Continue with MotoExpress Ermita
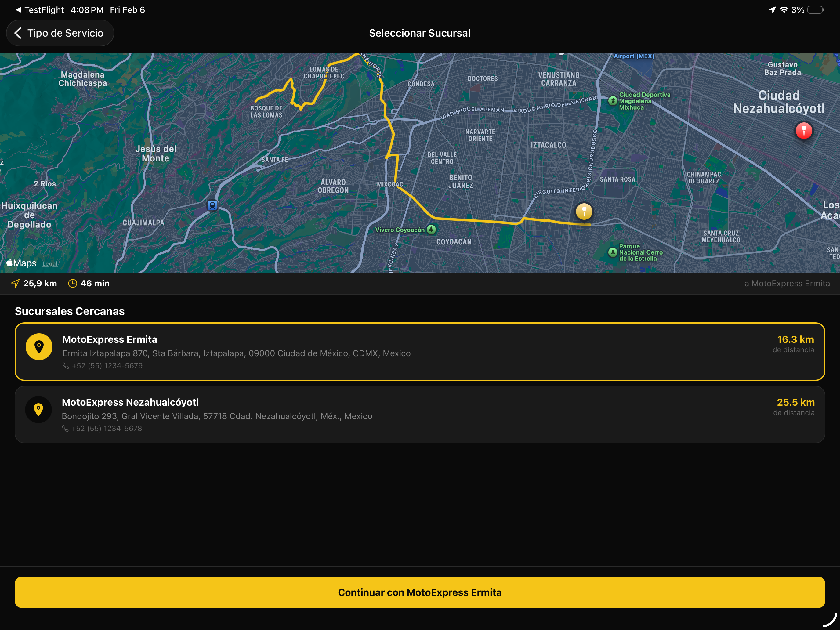This screenshot has width=840, height=630. 420,592
